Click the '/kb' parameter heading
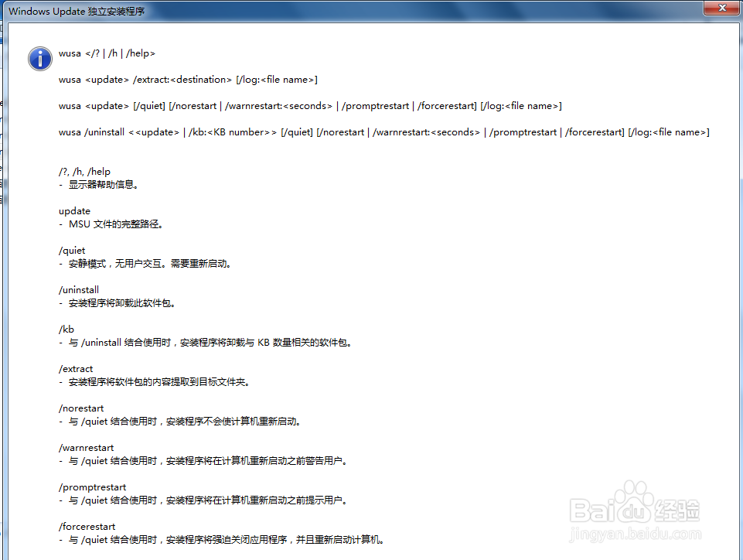This screenshot has width=743, height=560. pos(66,329)
